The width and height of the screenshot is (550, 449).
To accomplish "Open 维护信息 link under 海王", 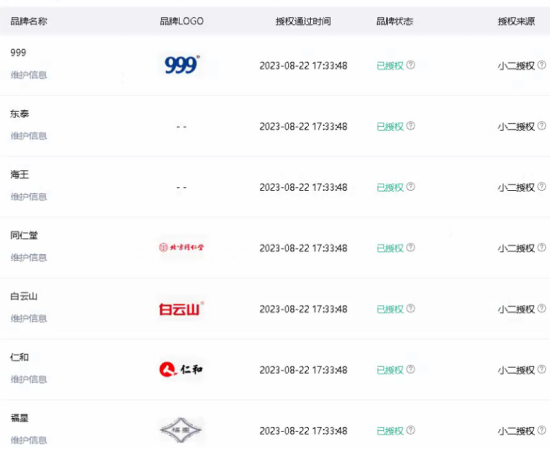I will point(29,196).
